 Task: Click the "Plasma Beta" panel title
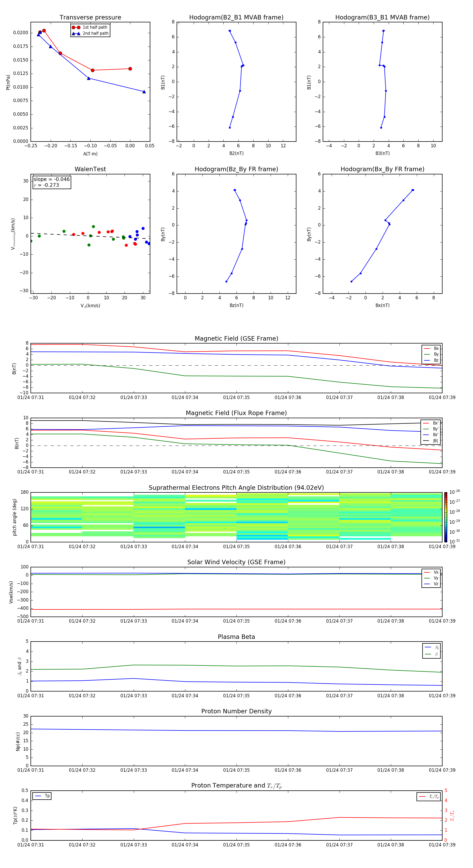(236, 637)
